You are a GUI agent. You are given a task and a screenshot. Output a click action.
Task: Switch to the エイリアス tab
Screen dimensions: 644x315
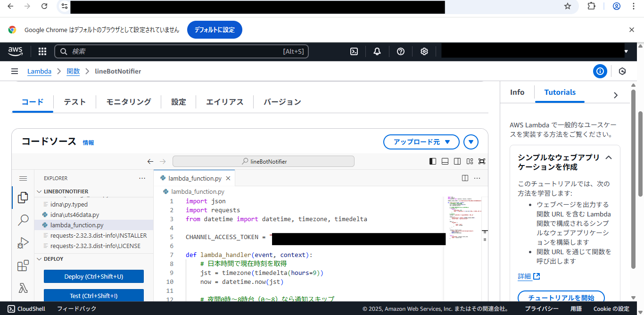(x=225, y=102)
